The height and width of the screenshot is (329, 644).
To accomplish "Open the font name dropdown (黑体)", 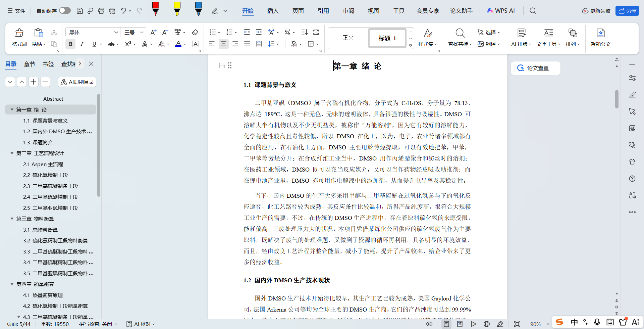I will point(116,32).
